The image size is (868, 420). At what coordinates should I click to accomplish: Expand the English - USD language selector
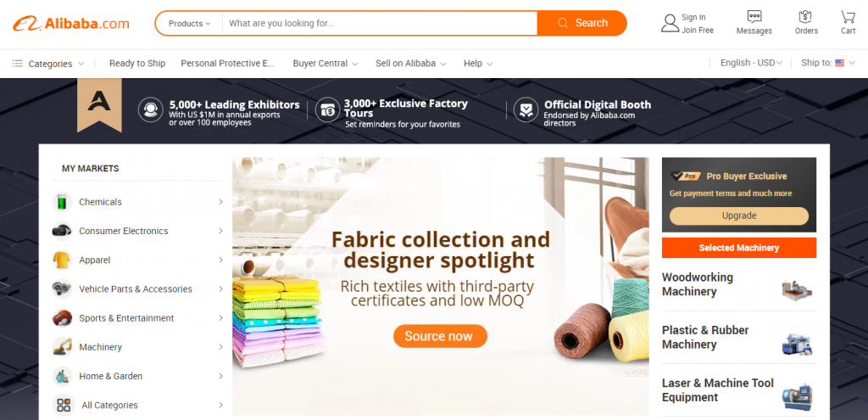[x=751, y=63]
